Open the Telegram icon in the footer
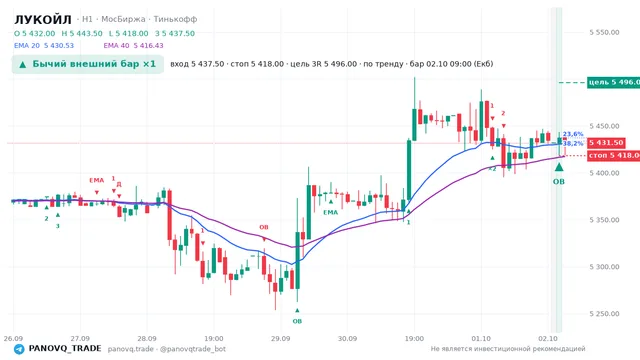 (19, 349)
